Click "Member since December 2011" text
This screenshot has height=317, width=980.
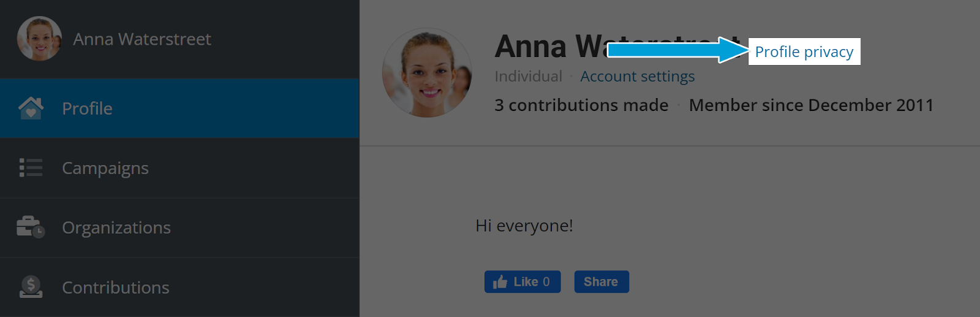[x=811, y=105]
